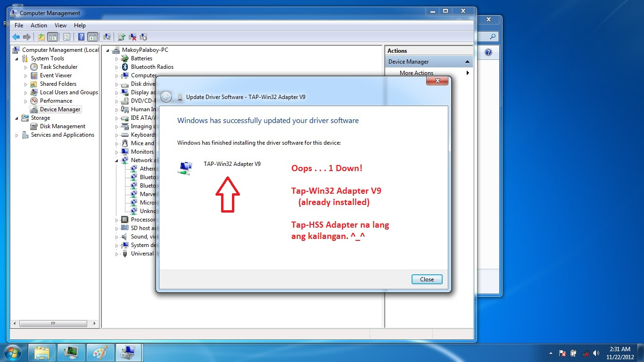Toggle Show/Hide Action Pane toolbar button

pyautogui.click(x=93, y=37)
